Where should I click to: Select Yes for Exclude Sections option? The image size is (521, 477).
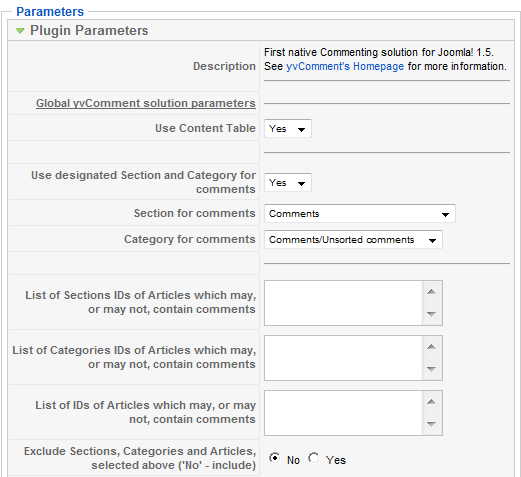pyautogui.click(x=314, y=458)
